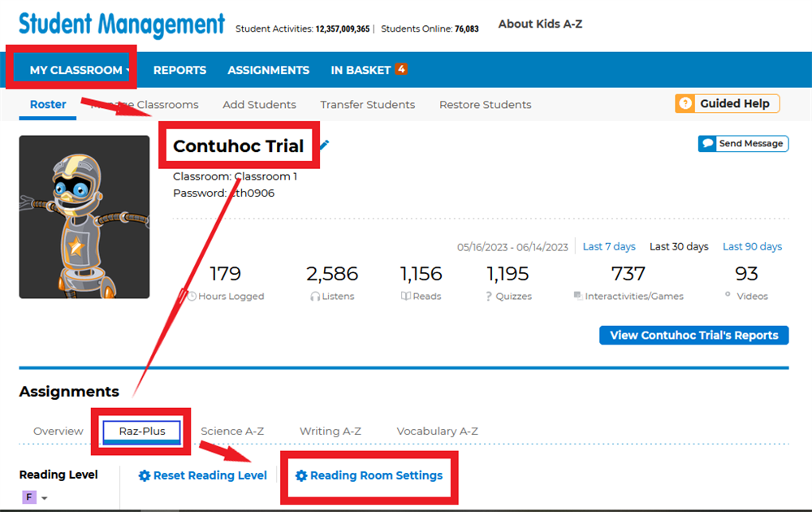Click the In Basket notification badge
This screenshot has height=512, width=812.
(x=401, y=69)
